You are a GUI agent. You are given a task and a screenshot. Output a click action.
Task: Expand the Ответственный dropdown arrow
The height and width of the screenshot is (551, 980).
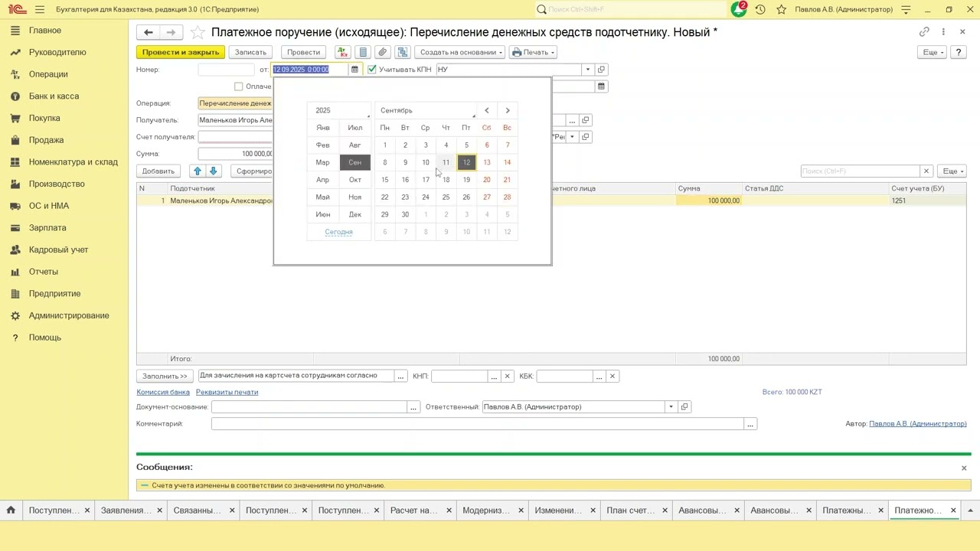pyautogui.click(x=671, y=407)
